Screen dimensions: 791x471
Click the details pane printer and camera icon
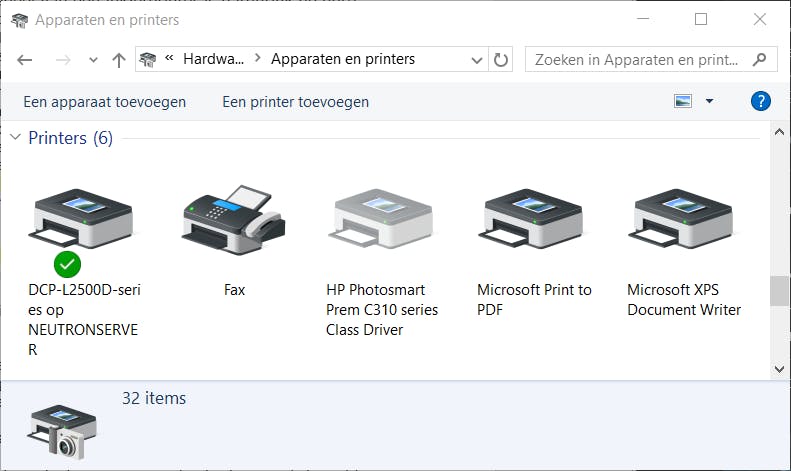coord(63,432)
